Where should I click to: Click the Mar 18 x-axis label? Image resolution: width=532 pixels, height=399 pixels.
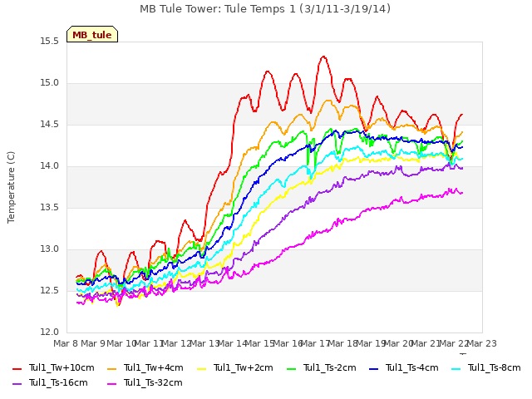[x=343, y=343]
